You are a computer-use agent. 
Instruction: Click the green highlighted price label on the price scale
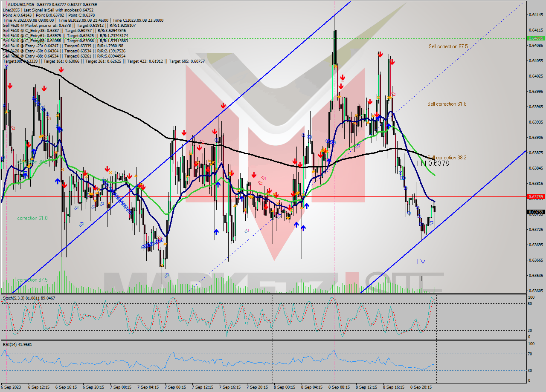coord(536,38)
